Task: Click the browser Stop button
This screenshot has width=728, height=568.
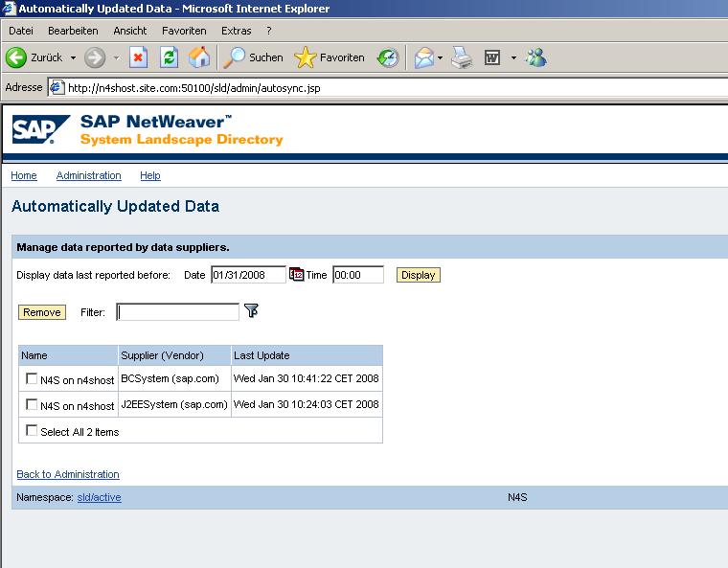Action: coord(138,57)
